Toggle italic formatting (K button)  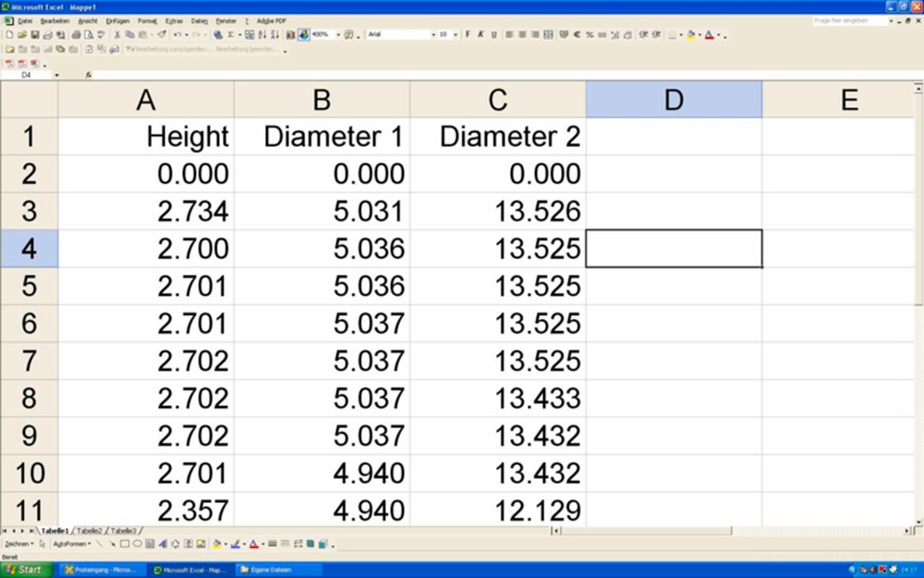pos(480,34)
